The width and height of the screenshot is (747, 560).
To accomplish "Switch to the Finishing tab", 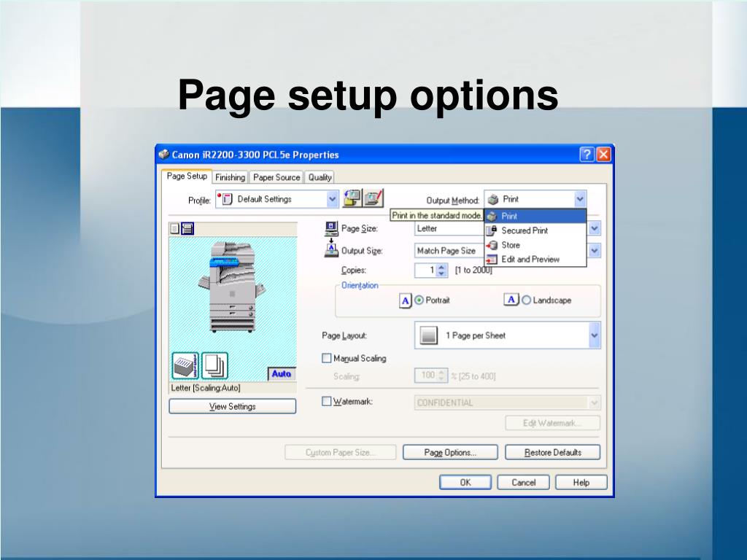I will [x=230, y=178].
